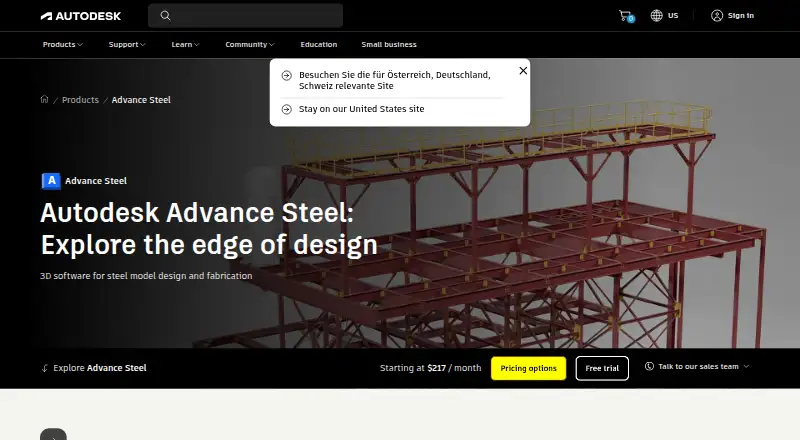
Task: Click the Starting at $217 / month text
Action: click(x=430, y=368)
